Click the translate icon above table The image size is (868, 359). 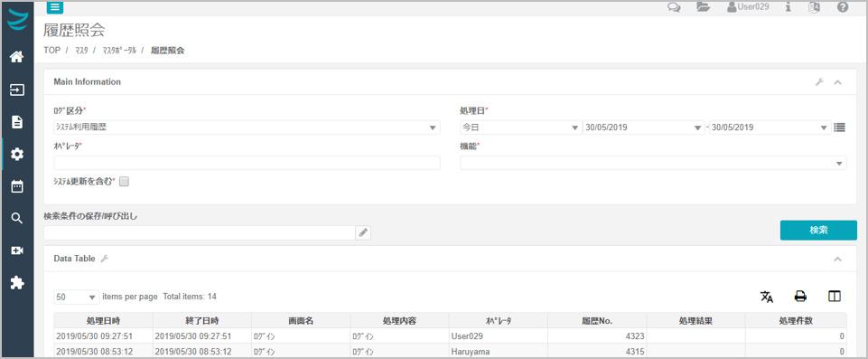coord(766,297)
